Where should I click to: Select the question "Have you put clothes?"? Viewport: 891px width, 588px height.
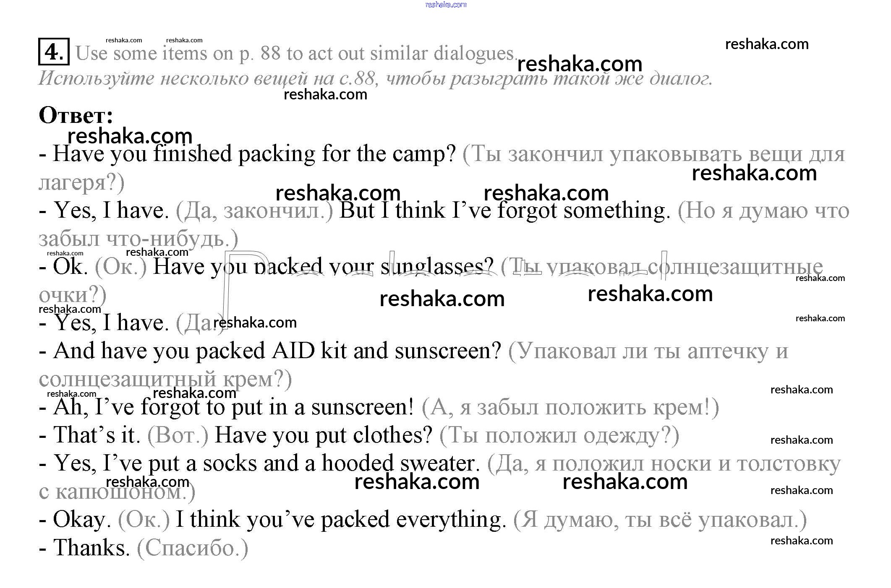323,435
